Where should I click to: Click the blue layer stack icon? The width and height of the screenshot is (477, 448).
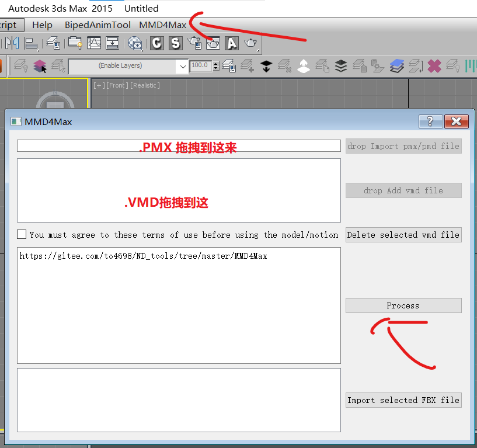coord(396,66)
